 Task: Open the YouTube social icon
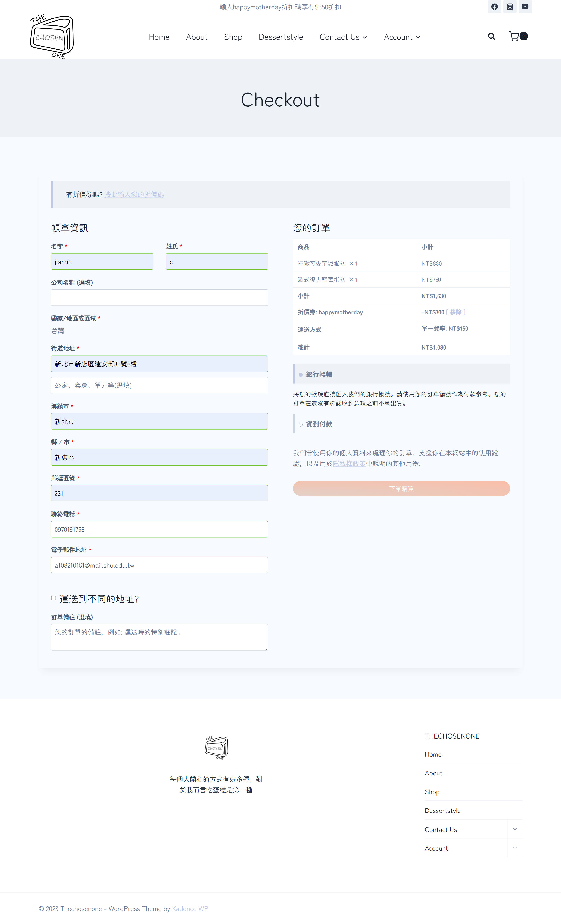(x=525, y=7)
